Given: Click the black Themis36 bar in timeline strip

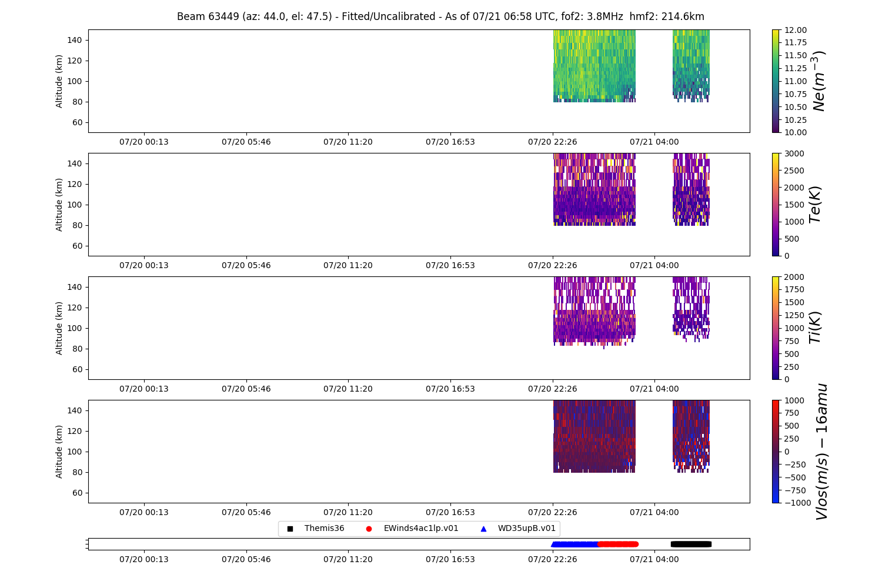Looking at the screenshot, I should 691,544.
